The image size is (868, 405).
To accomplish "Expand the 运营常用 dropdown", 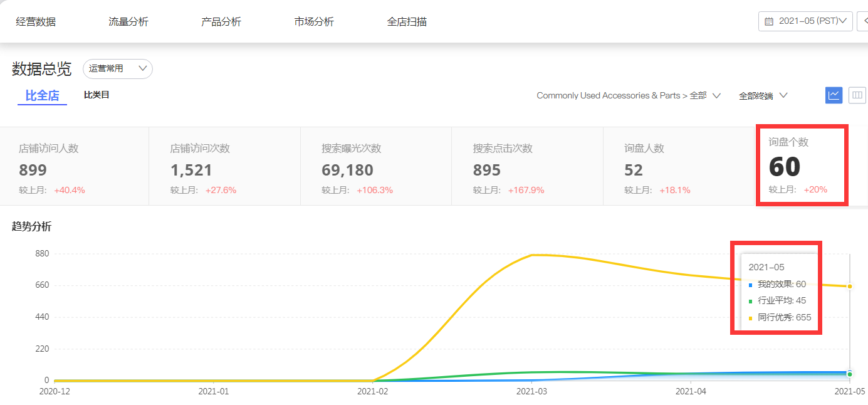I will pyautogui.click(x=117, y=69).
